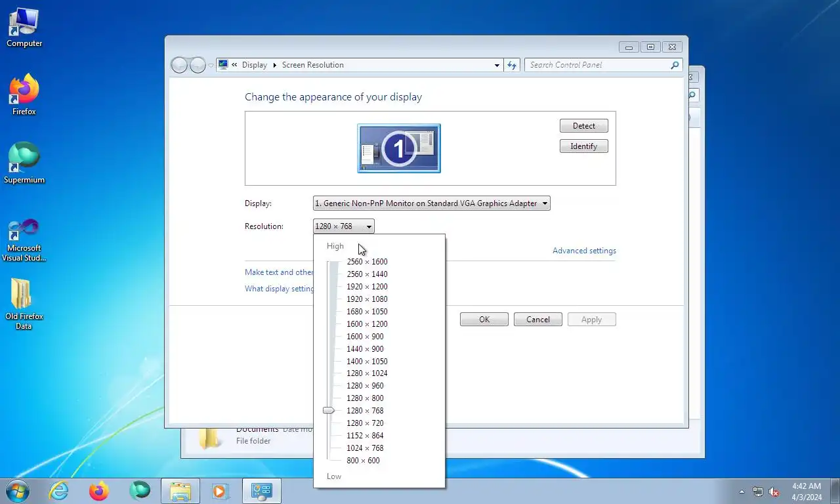
Task: Open the Make text and other items link
Action: [x=279, y=272]
